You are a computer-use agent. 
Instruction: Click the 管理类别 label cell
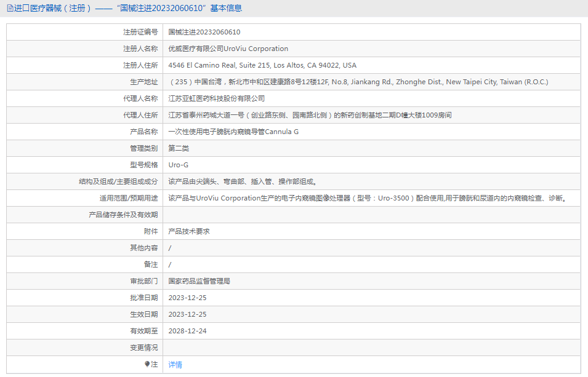[x=85, y=148]
